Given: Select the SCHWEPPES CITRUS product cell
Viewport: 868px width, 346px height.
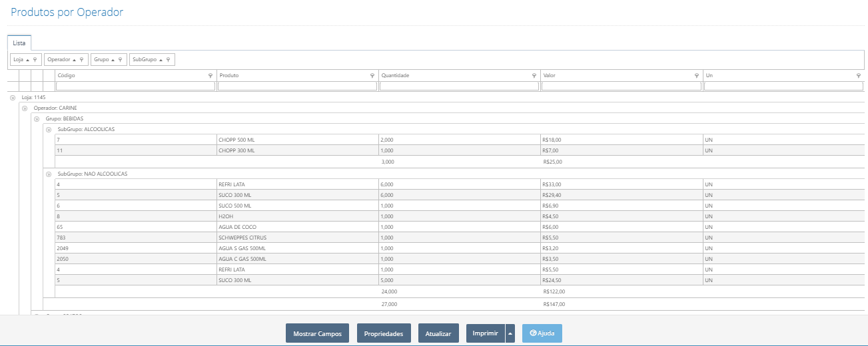Looking at the screenshot, I should pyautogui.click(x=297, y=238).
